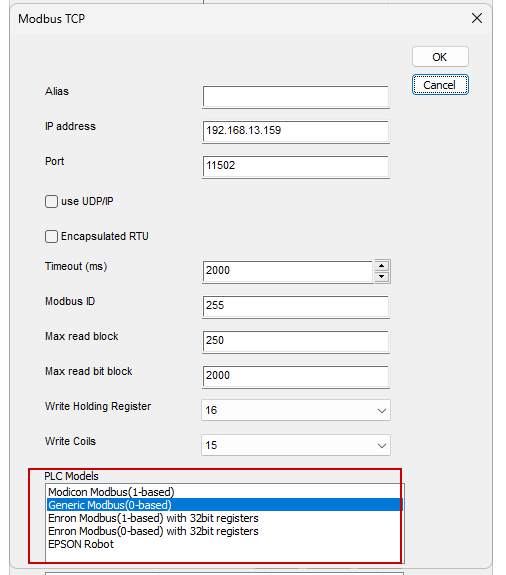Image resolution: width=506 pixels, height=575 pixels.
Task: Decrease Timeout with the down arrow
Action: pos(382,276)
